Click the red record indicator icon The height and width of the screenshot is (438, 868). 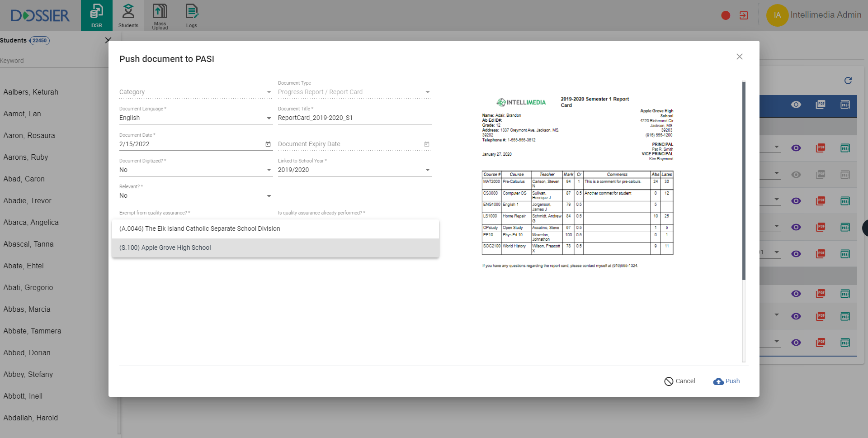coord(726,15)
